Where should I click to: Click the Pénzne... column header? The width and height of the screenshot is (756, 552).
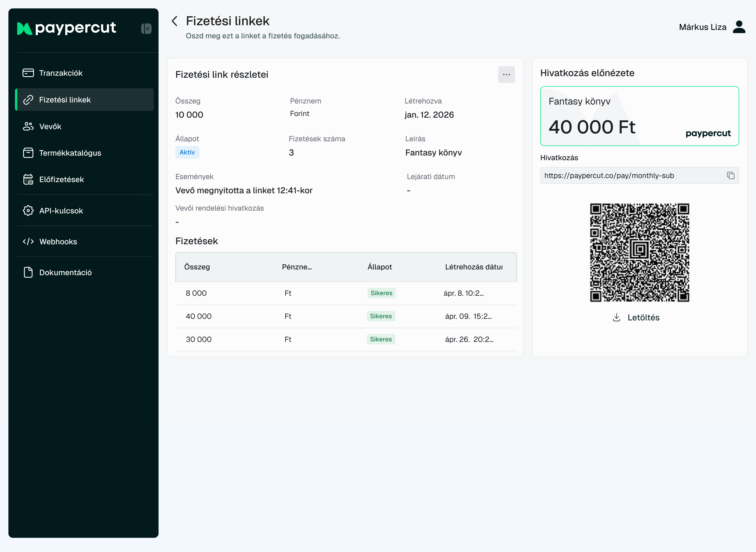pos(297,267)
